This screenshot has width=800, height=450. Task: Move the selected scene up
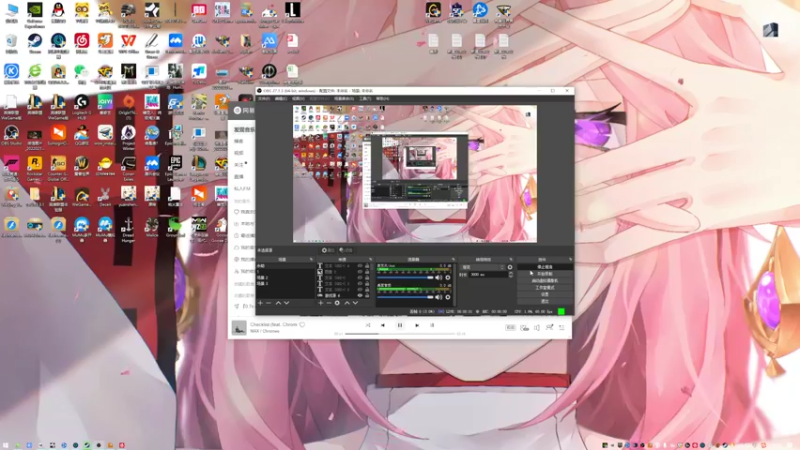[x=278, y=303]
